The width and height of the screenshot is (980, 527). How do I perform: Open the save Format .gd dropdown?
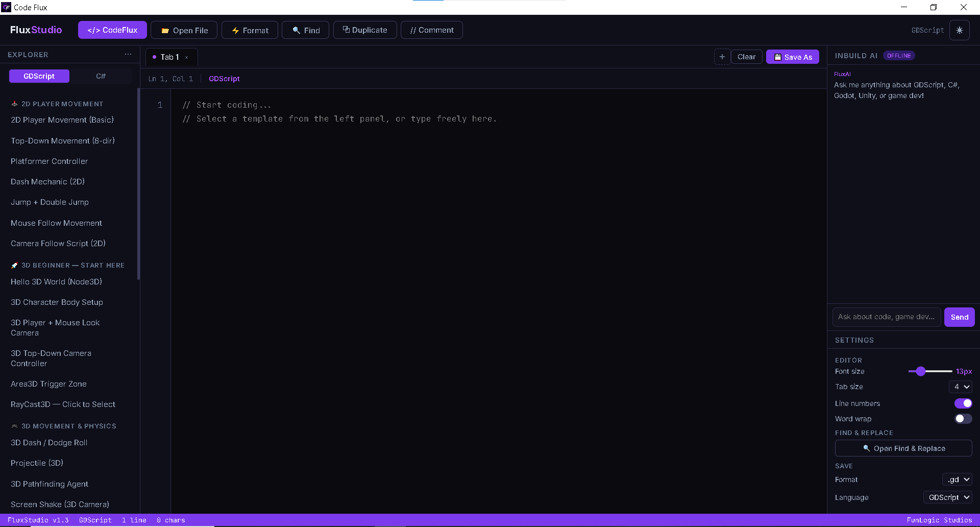tap(957, 480)
